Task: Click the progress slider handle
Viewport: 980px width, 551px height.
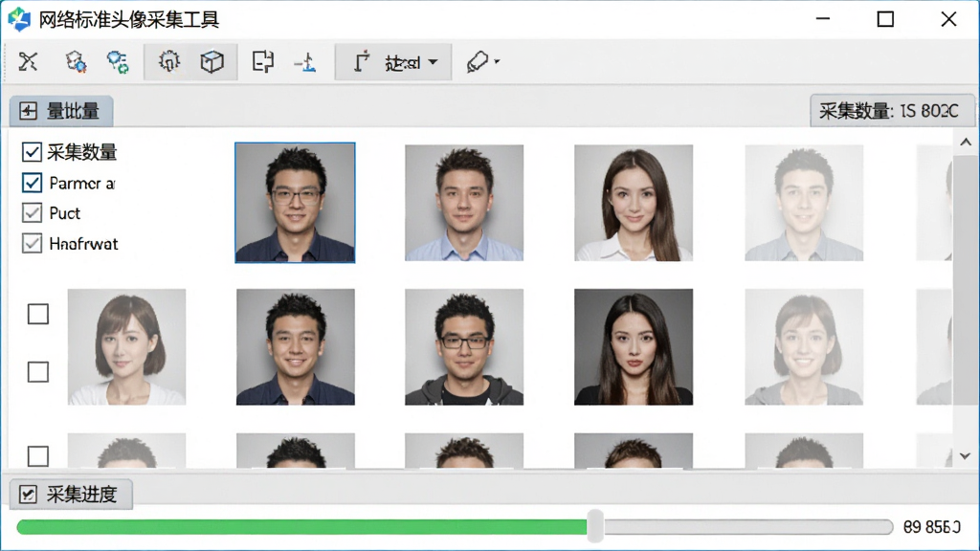Action: 595,526
